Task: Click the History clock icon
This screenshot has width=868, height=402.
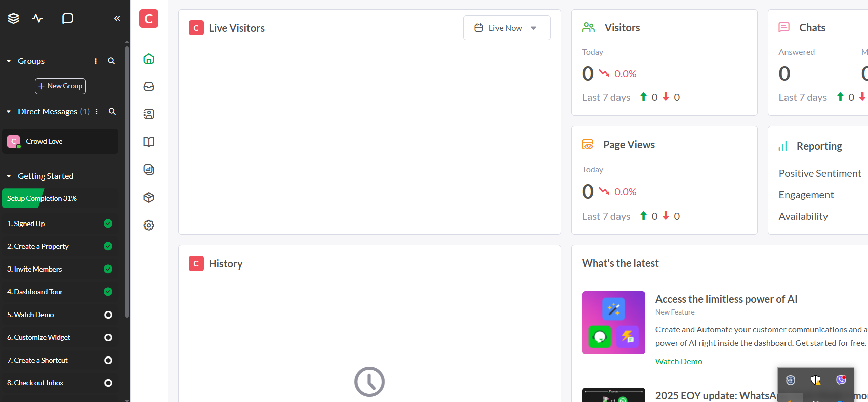Action: tap(369, 382)
